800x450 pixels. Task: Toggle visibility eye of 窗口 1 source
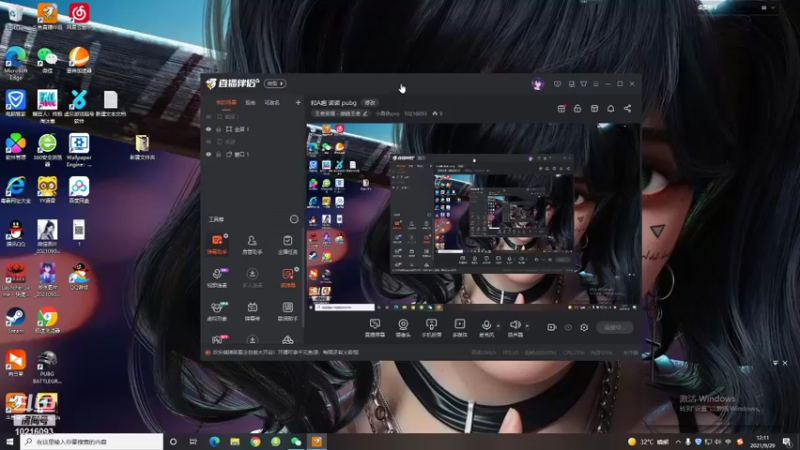pyautogui.click(x=209, y=154)
